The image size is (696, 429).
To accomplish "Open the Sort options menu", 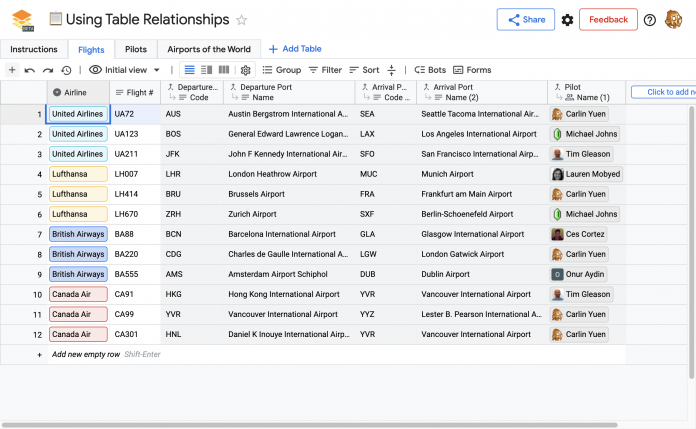I will (363, 70).
